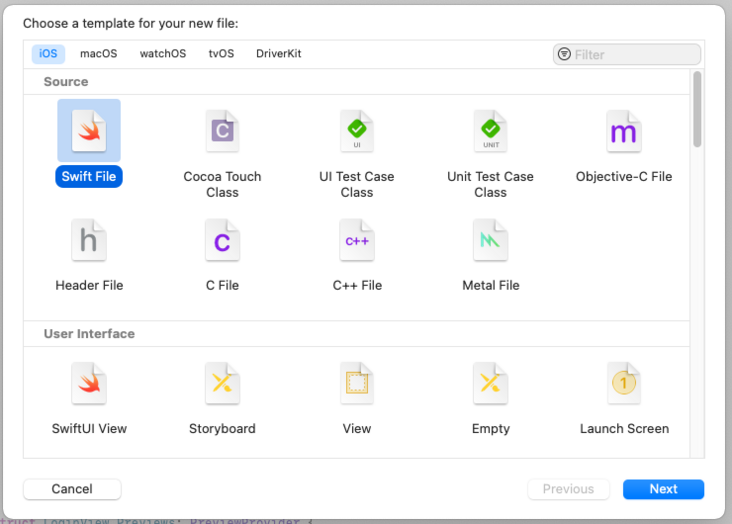732x524 pixels.
Task: Click the Cocoa Touch Class label
Action: [222, 184]
